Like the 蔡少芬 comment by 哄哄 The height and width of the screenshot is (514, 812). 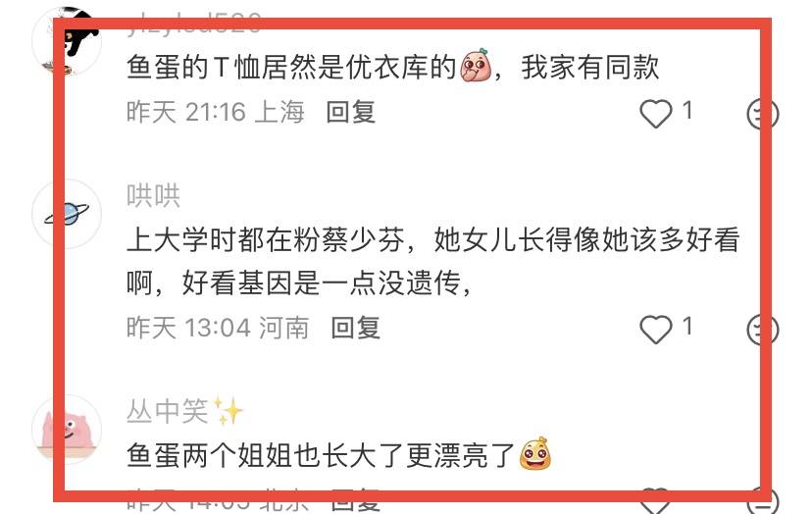coord(656,330)
